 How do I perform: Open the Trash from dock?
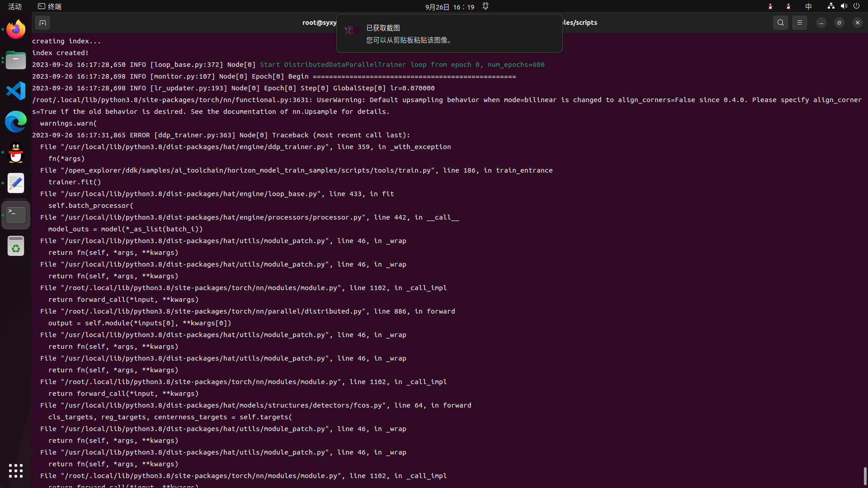16,246
